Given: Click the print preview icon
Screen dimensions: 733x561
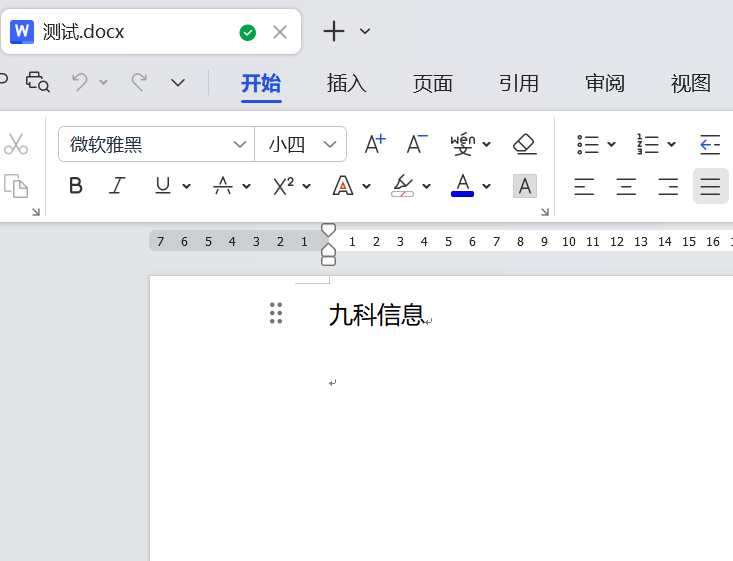Looking at the screenshot, I should [37, 82].
